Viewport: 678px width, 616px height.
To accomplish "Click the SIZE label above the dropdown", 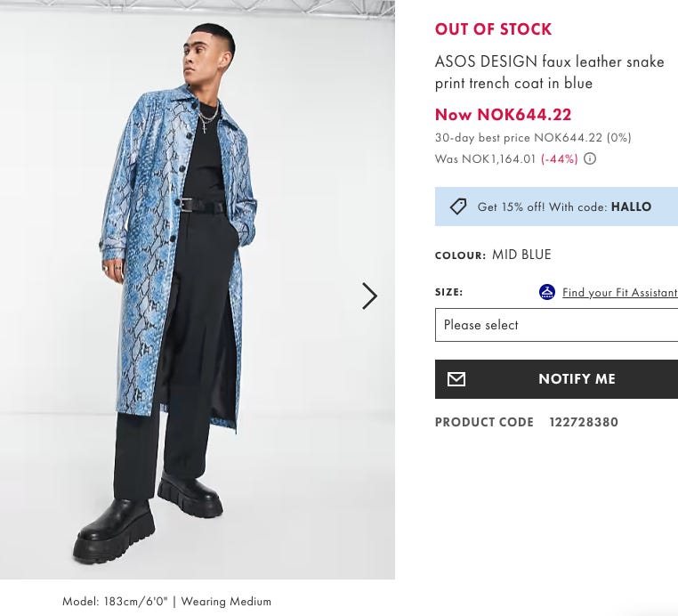I will pos(448,292).
